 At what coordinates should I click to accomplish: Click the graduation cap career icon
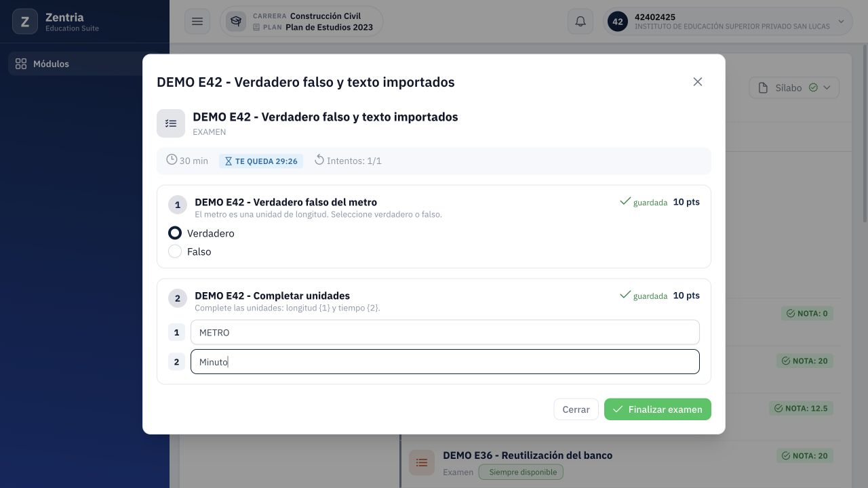pos(236,22)
